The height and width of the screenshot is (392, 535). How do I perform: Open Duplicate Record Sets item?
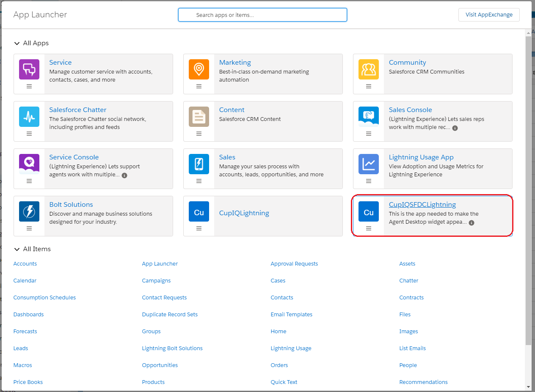(x=170, y=314)
